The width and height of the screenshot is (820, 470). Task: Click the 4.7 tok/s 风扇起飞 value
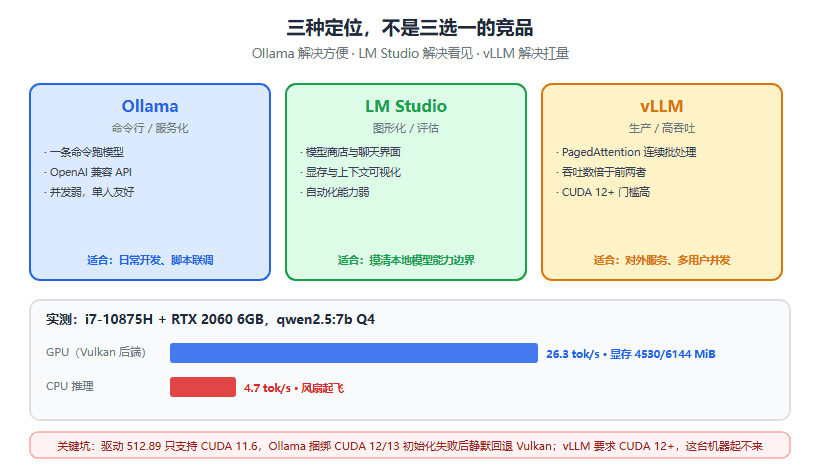(294, 388)
